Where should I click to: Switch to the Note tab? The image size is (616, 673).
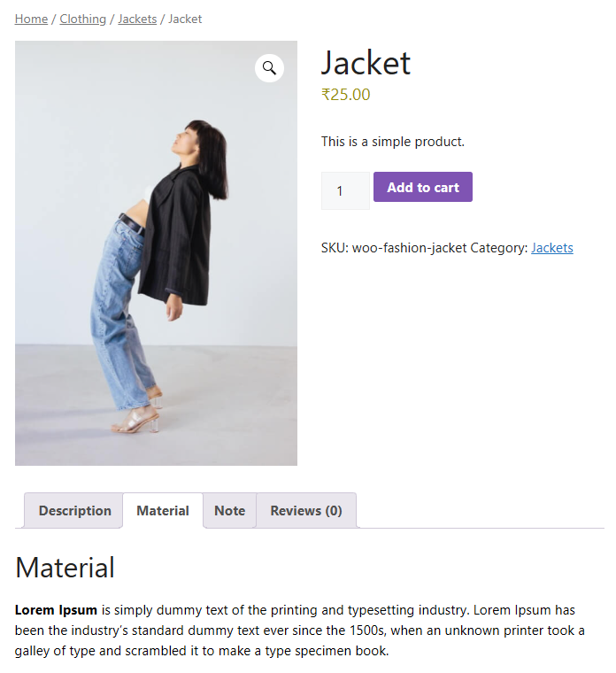[229, 511]
